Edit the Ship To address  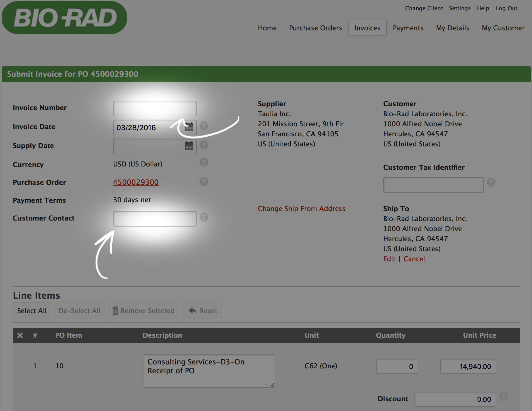click(x=389, y=259)
